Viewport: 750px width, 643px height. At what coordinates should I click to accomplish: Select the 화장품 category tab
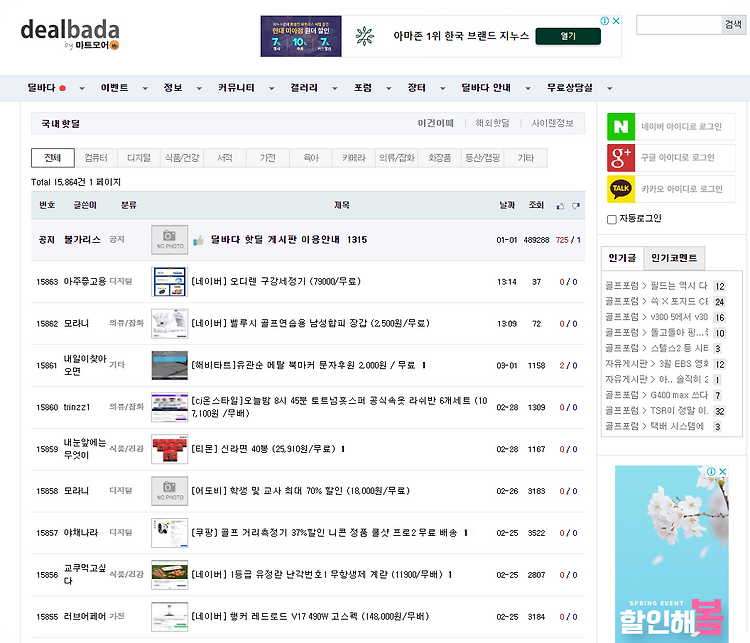[x=440, y=158]
